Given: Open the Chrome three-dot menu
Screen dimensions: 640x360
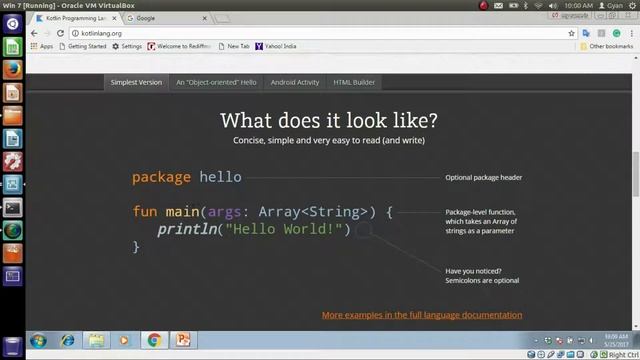Looking at the screenshot, I should [x=631, y=33].
